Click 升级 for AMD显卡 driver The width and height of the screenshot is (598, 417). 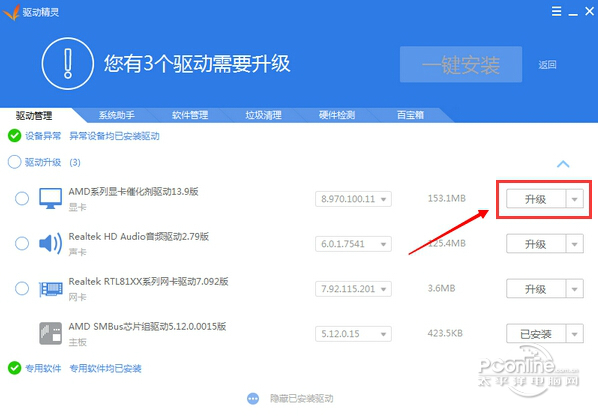click(x=536, y=199)
